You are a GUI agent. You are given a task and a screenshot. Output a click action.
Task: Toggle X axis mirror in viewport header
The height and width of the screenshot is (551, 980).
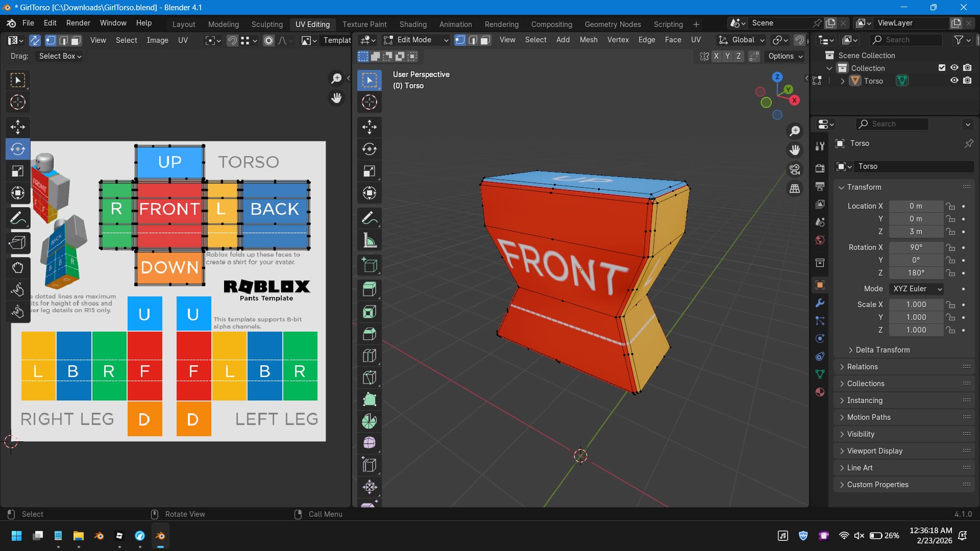pyautogui.click(x=716, y=56)
